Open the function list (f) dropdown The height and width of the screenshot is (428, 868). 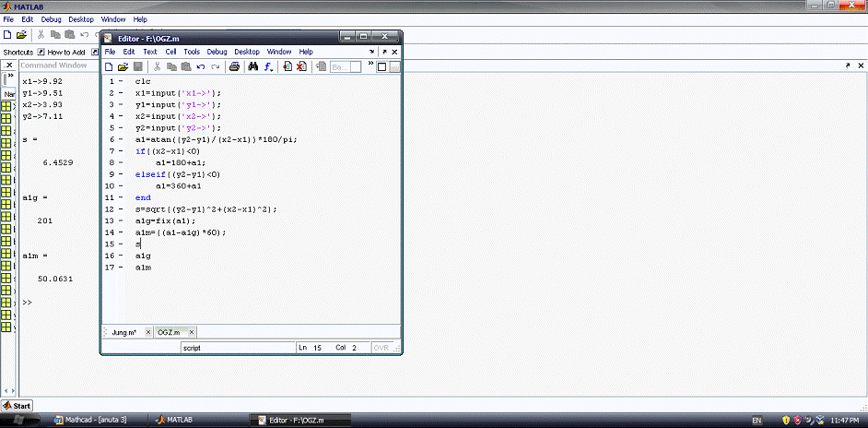(x=269, y=66)
